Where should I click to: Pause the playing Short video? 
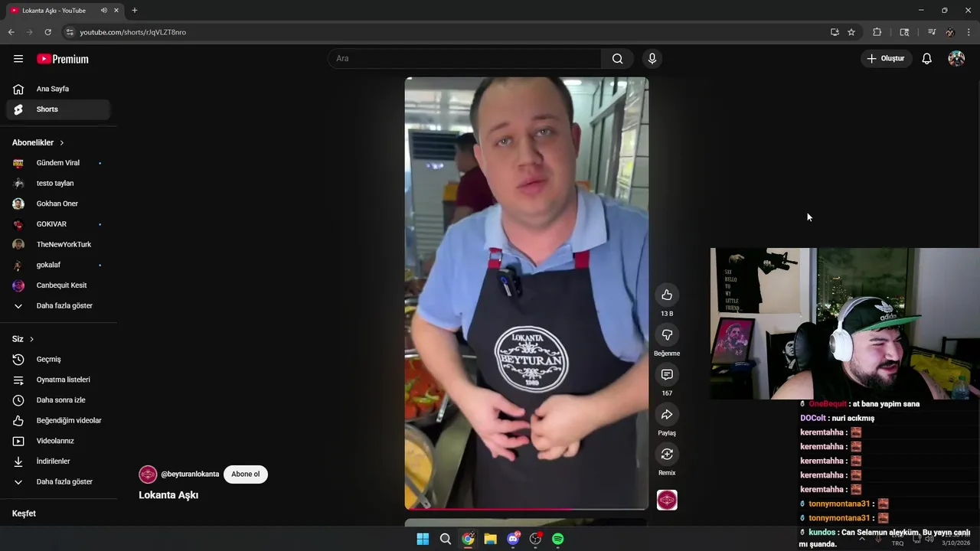click(x=527, y=292)
